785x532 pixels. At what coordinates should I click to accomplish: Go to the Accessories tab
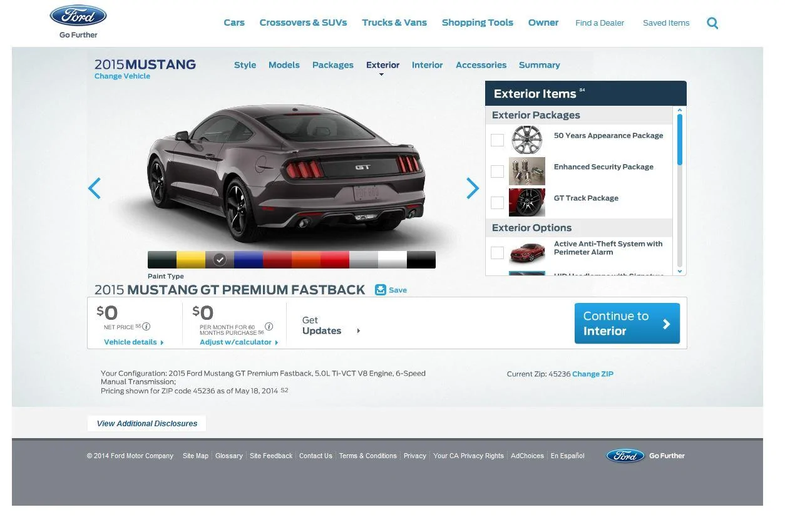coord(481,65)
